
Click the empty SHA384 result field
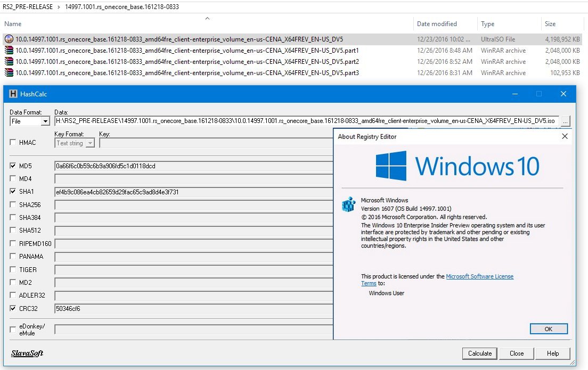click(193, 218)
